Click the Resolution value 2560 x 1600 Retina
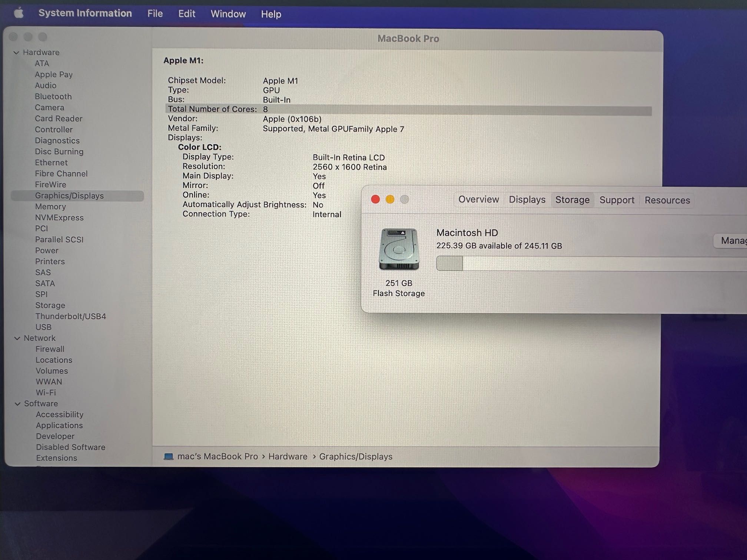The height and width of the screenshot is (560, 747). pos(349,167)
